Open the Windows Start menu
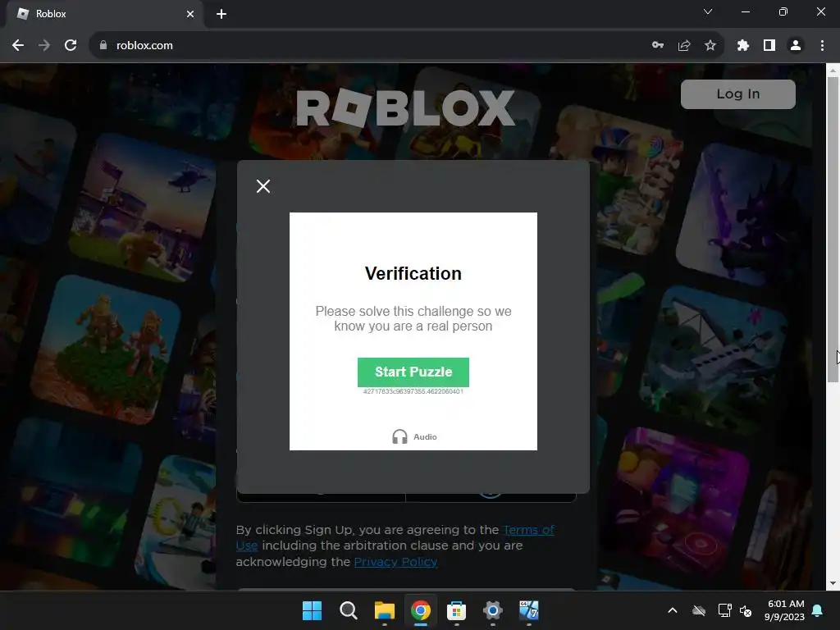This screenshot has width=840, height=630. point(312,610)
